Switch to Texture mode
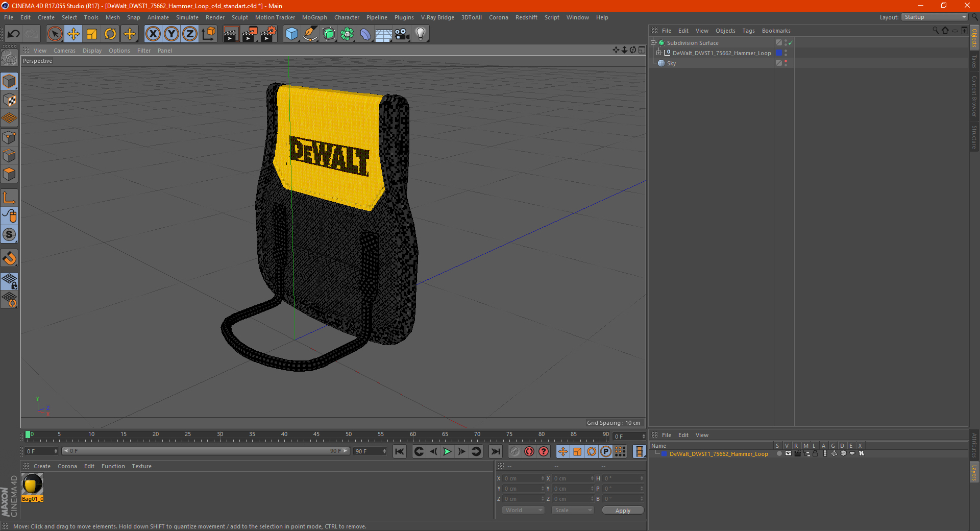Viewport: 980px width, 531px height. pyautogui.click(x=9, y=100)
